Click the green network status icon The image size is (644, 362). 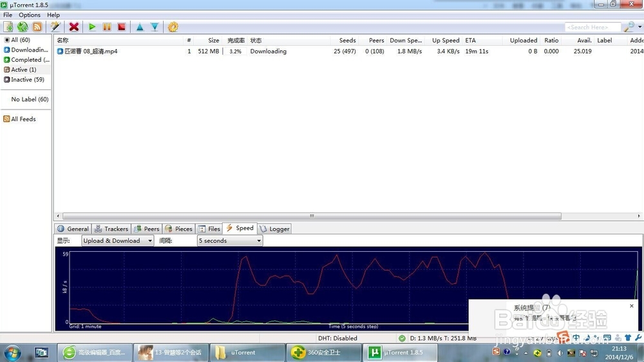tap(402, 338)
